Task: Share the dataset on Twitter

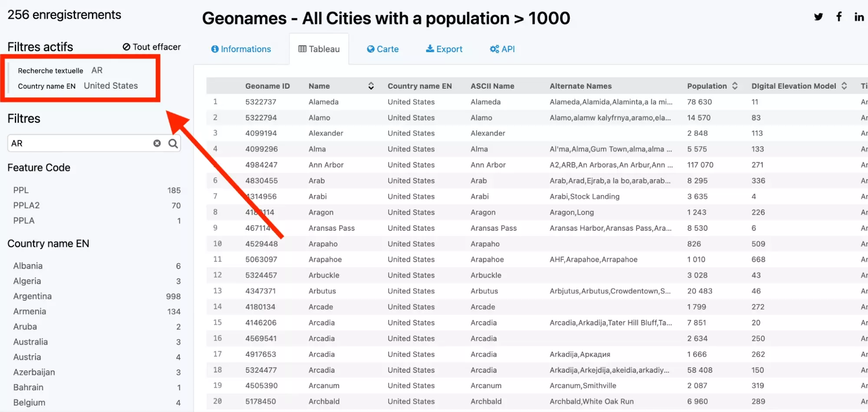Action: point(818,17)
